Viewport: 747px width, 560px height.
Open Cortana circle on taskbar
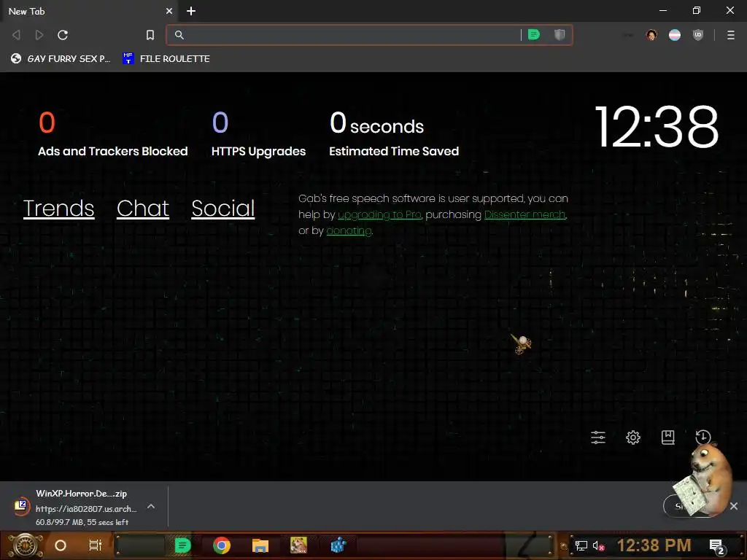point(60,545)
